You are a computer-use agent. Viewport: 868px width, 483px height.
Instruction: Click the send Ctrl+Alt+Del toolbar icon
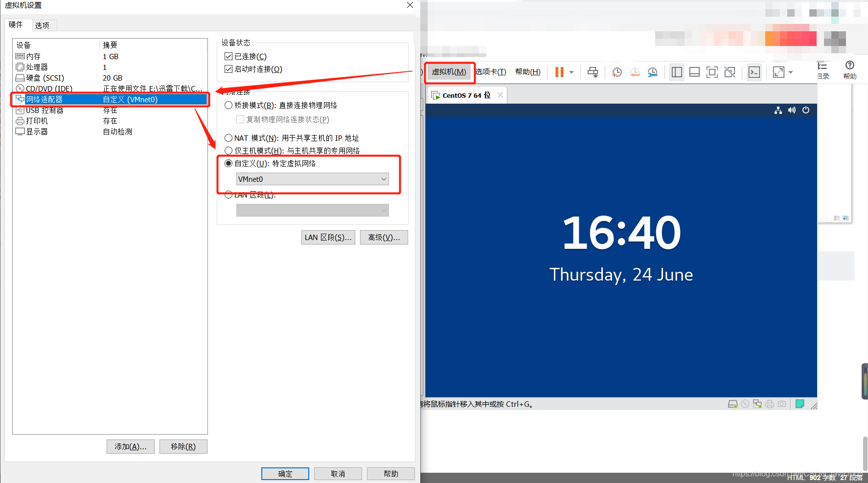(593, 72)
